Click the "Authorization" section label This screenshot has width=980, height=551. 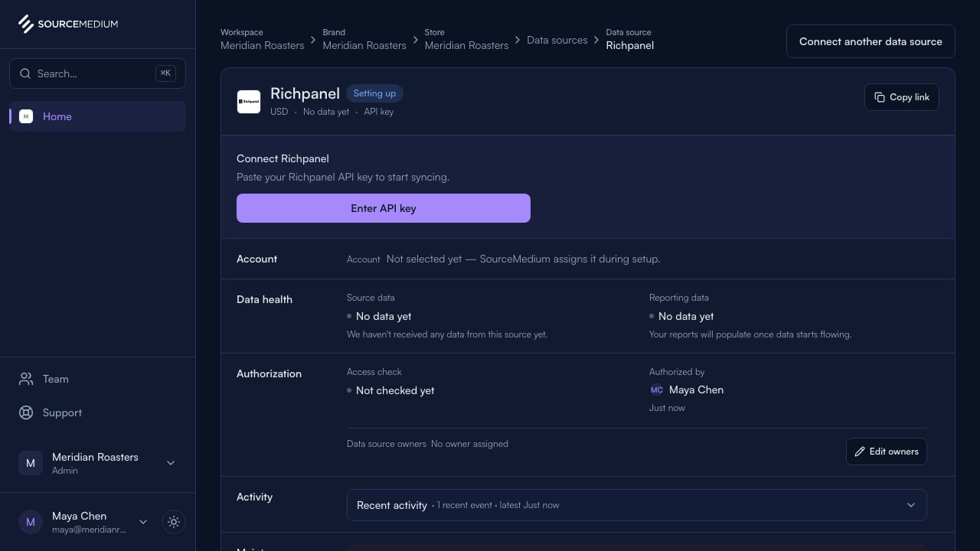point(269,373)
